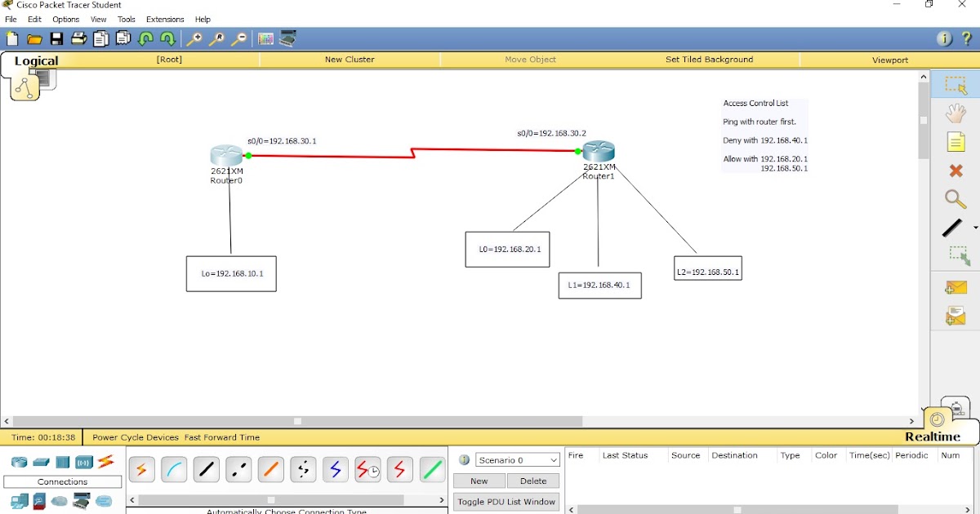The height and width of the screenshot is (514, 980).
Task: Select the Delete tool
Action: coord(955,172)
